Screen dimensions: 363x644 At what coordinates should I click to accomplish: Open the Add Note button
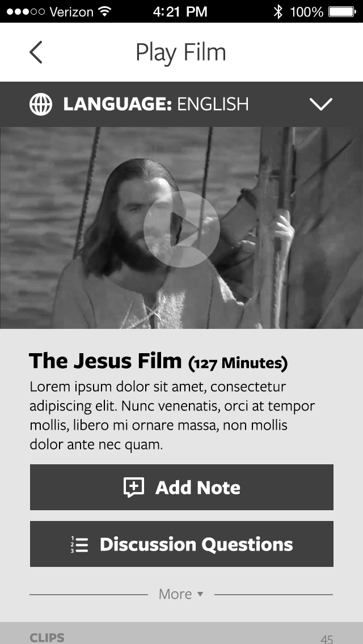pos(181,487)
